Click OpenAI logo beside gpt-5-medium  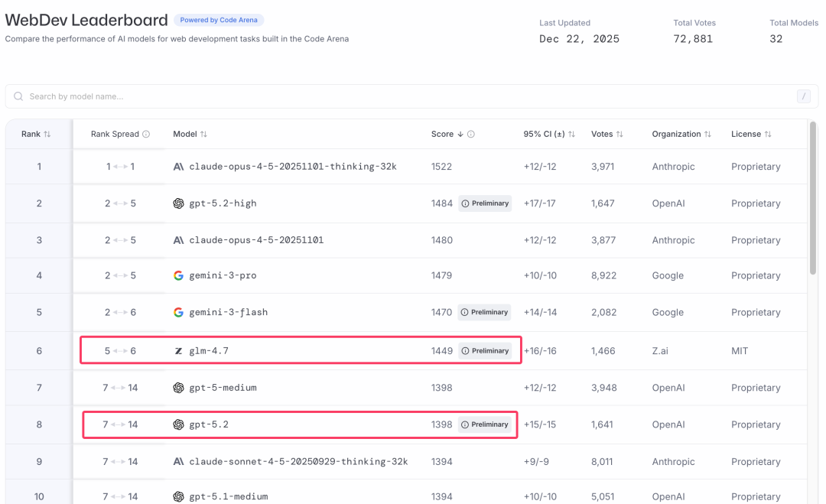point(178,388)
